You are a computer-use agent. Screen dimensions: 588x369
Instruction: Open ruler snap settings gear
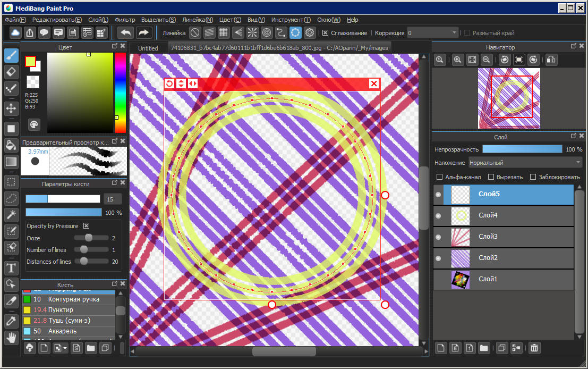309,32
